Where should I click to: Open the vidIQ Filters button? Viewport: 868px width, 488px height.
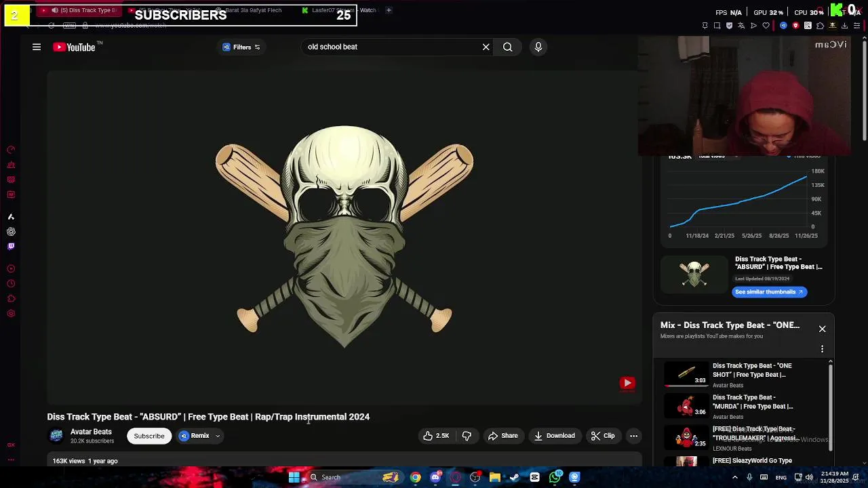tap(241, 47)
